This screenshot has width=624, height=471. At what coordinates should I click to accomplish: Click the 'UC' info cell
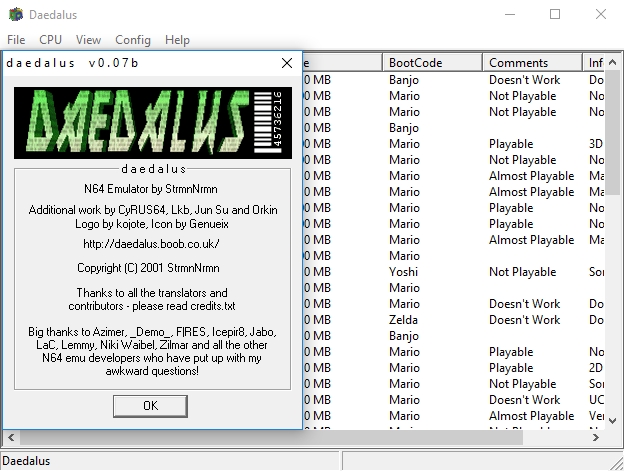[597, 400]
